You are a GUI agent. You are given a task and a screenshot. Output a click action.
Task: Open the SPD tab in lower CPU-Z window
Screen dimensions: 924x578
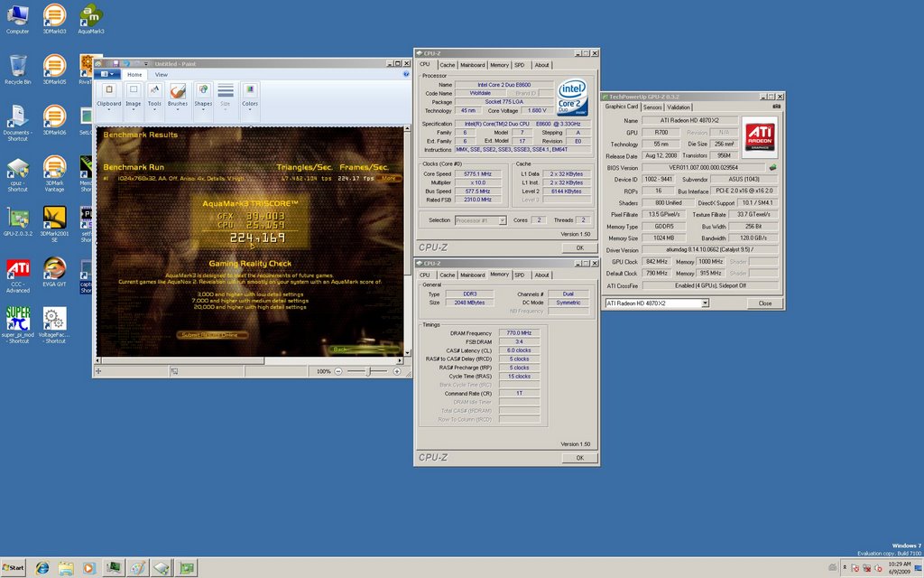(519, 275)
